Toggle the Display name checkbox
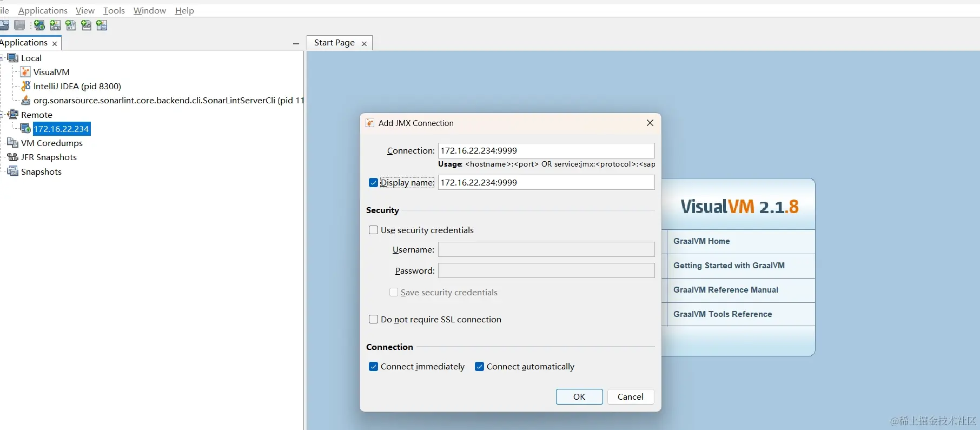Image resolution: width=980 pixels, height=430 pixels. [373, 182]
